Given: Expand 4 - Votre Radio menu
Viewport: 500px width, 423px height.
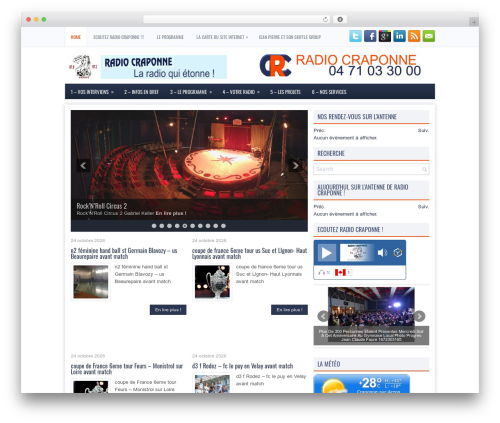Looking at the screenshot, I should pyautogui.click(x=241, y=92).
